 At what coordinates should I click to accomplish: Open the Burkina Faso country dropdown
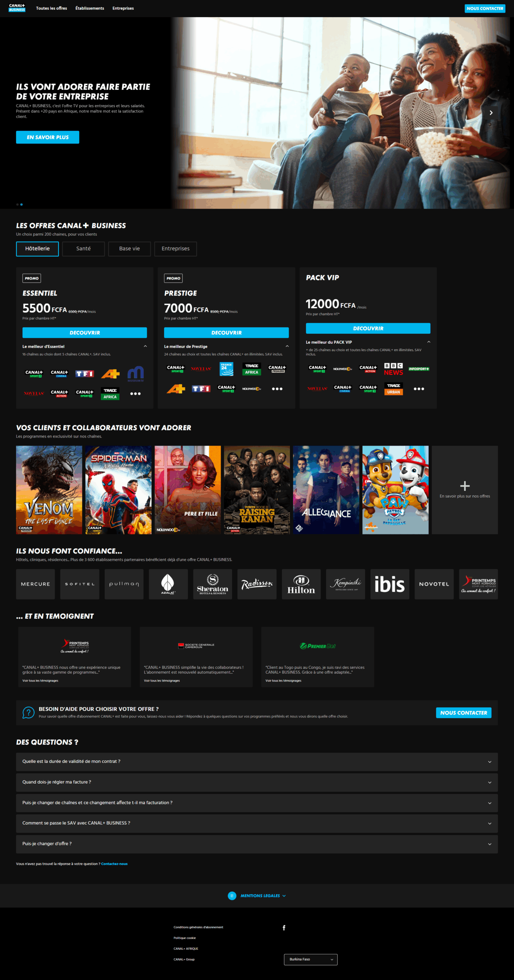(311, 960)
